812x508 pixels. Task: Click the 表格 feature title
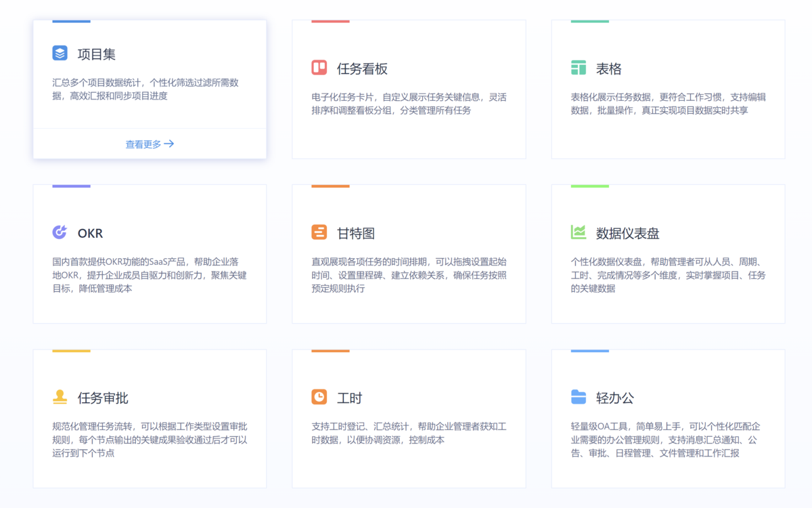[608, 69]
